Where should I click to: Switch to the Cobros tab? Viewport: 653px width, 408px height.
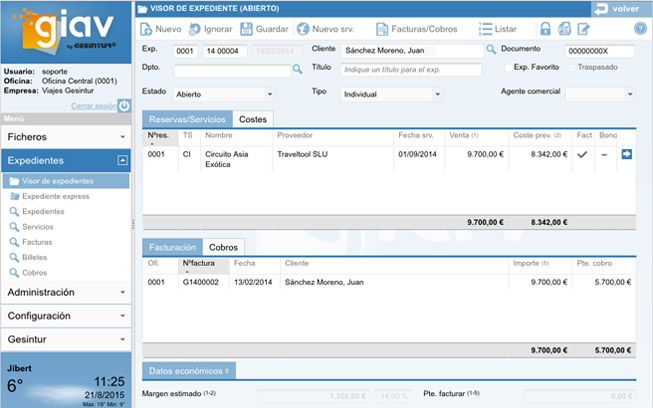pyautogui.click(x=223, y=247)
